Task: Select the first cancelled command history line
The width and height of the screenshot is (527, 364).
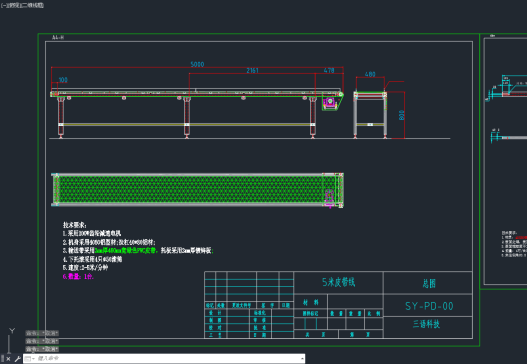Action: pyautogui.click(x=42, y=333)
